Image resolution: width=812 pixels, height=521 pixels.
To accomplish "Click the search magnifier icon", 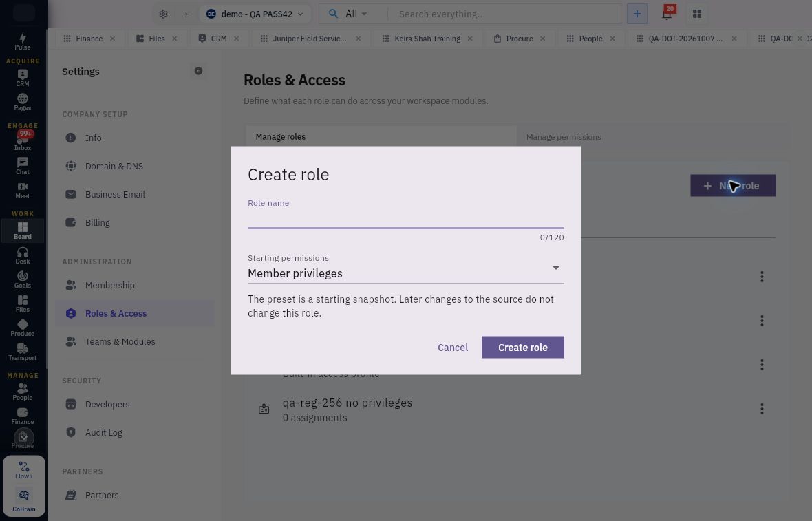I will point(334,14).
